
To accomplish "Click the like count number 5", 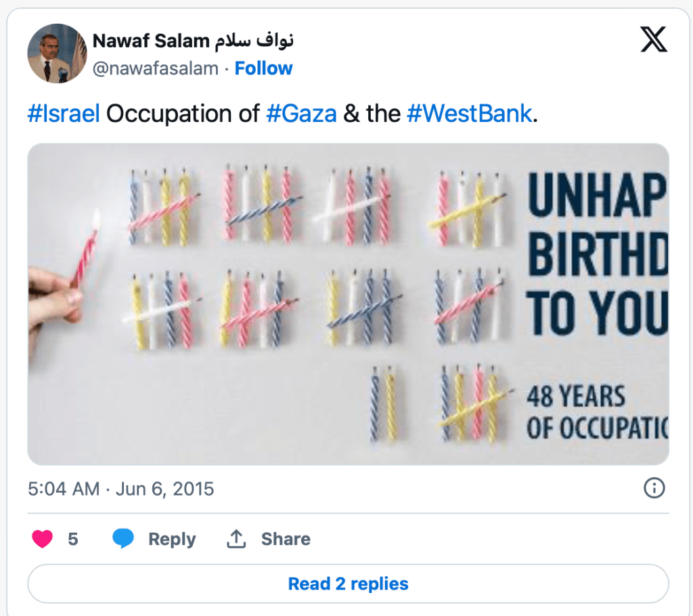I will [73, 539].
